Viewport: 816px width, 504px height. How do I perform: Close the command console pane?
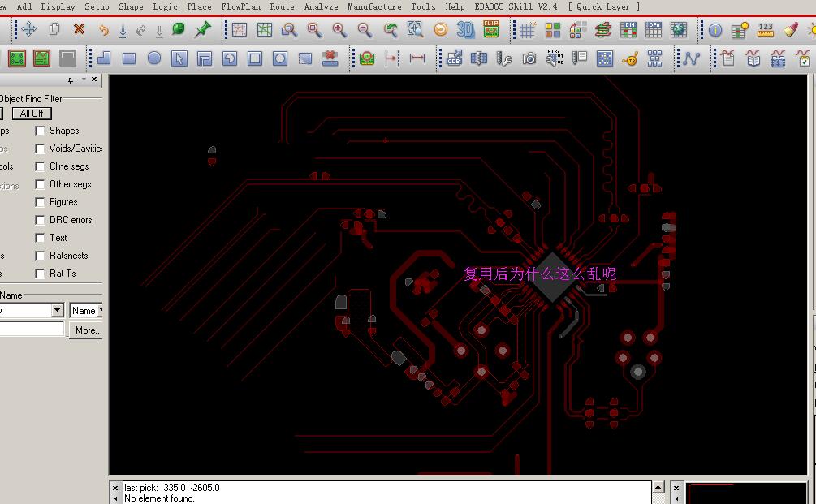115,488
